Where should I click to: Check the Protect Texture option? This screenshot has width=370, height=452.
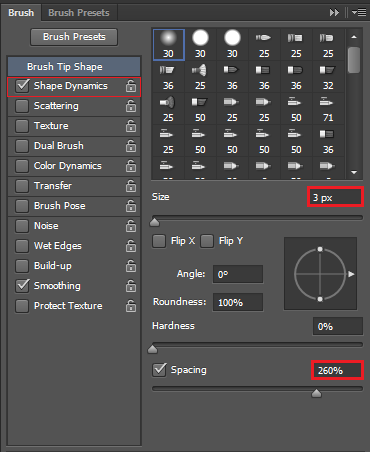tap(22, 306)
